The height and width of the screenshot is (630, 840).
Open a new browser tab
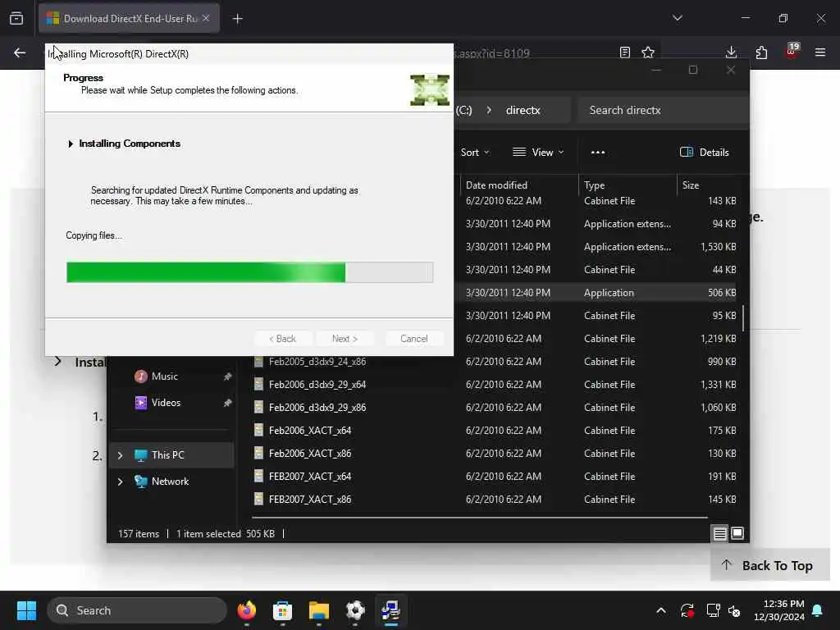point(237,19)
